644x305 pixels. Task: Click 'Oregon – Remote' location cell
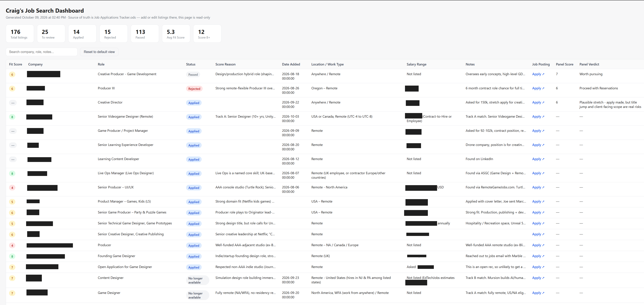(x=324, y=88)
